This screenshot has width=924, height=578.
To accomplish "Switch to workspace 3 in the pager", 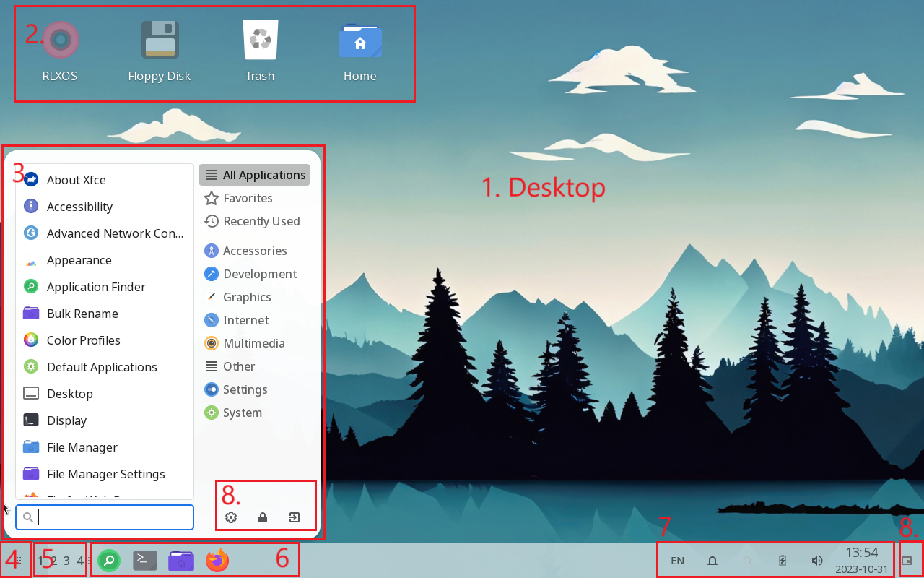I will [x=66, y=561].
